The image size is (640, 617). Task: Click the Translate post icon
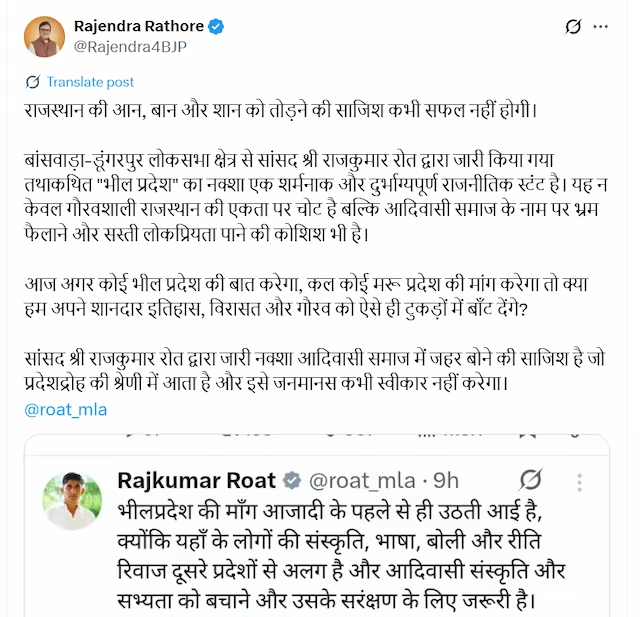[32, 82]
